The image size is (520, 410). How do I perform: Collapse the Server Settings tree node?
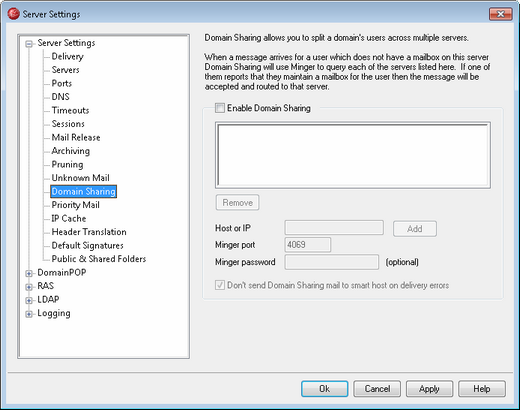click(x=29, y=44)
